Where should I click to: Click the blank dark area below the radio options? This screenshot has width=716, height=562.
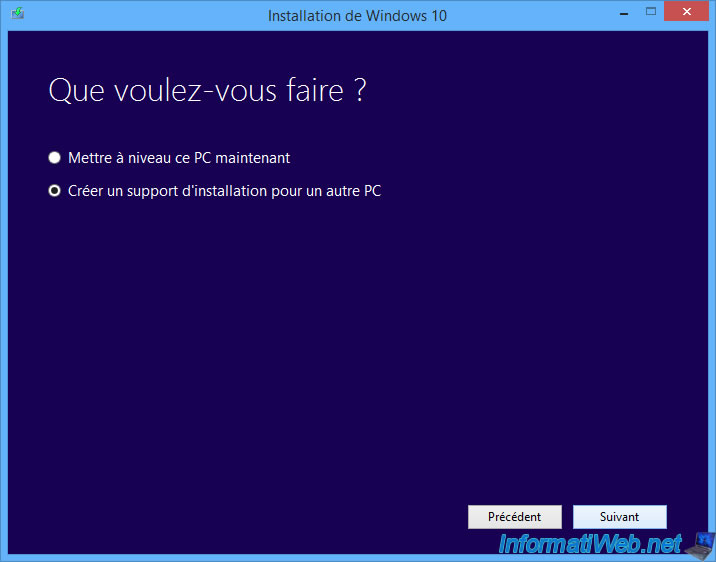coord(350,350)
